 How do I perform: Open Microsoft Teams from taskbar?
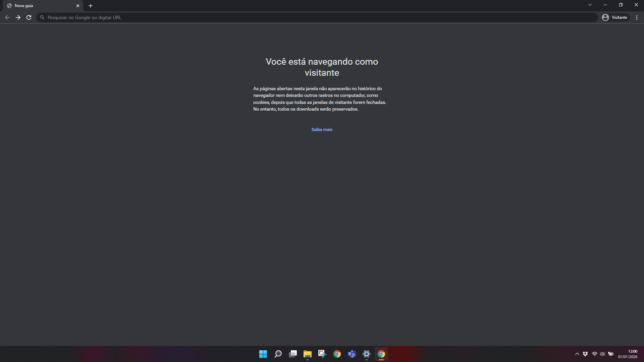click(352, 354)
